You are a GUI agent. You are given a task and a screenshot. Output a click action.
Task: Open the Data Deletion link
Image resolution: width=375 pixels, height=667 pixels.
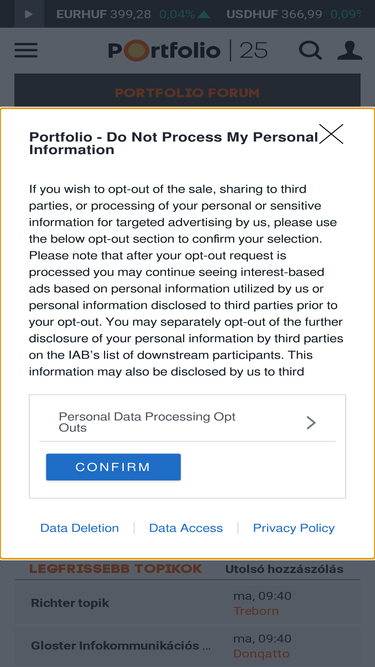80,528
